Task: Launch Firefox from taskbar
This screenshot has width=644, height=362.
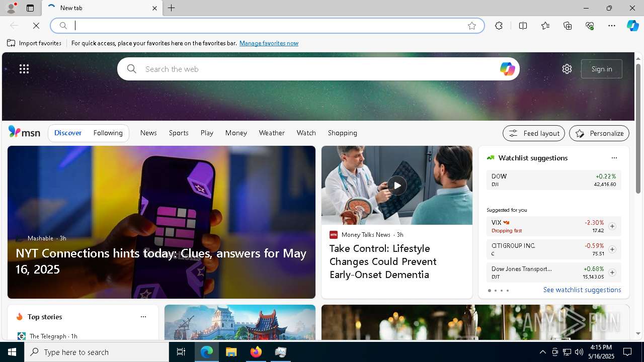Action: [x=256, y=352]
